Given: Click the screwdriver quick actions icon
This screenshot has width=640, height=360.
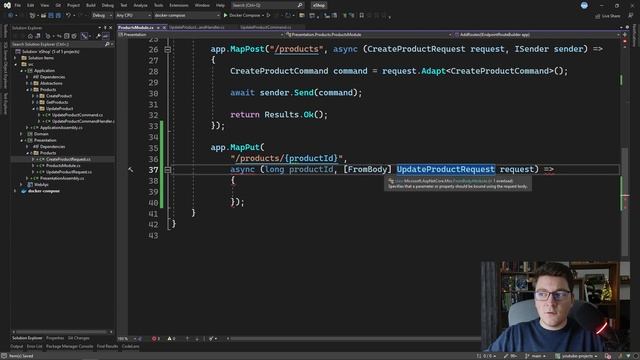Looking at the screenshot, I should pos(131,169).
